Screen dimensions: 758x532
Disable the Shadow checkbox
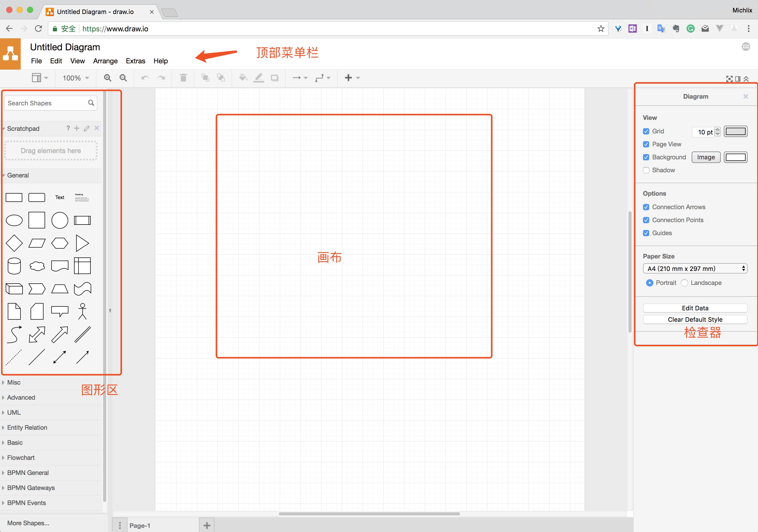point(646,170)
